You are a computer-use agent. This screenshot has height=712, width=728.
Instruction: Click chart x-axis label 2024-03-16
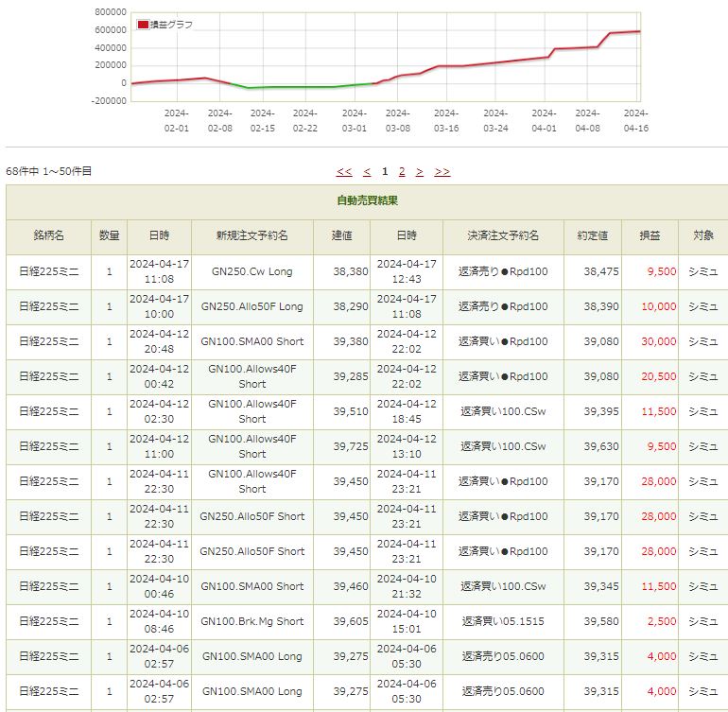[446, 121]
